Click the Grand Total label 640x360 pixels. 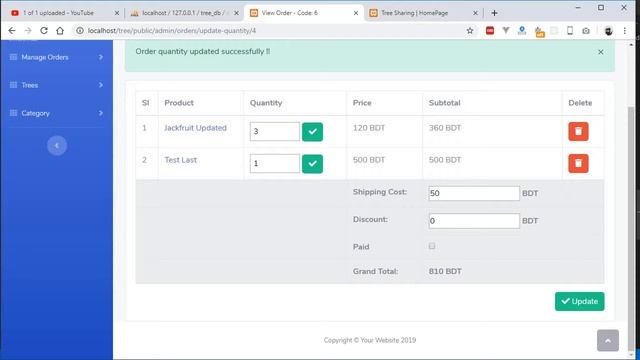(376, 271)
